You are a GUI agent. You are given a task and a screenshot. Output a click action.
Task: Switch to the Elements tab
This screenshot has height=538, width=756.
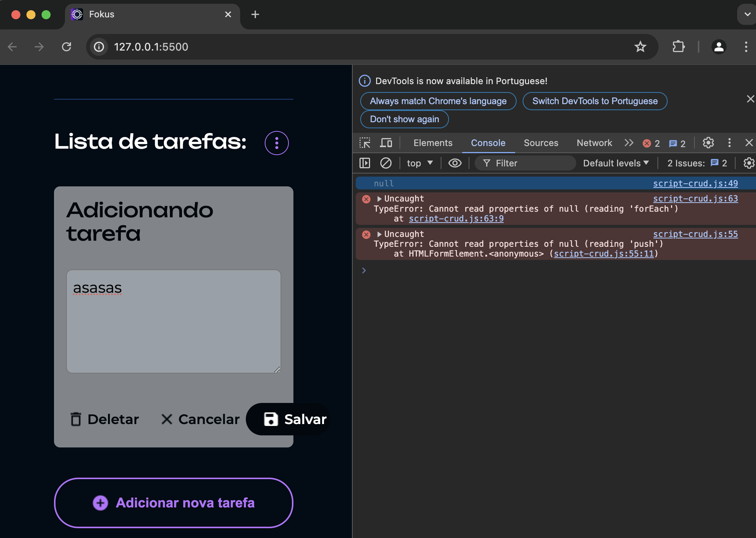(432, 142)
